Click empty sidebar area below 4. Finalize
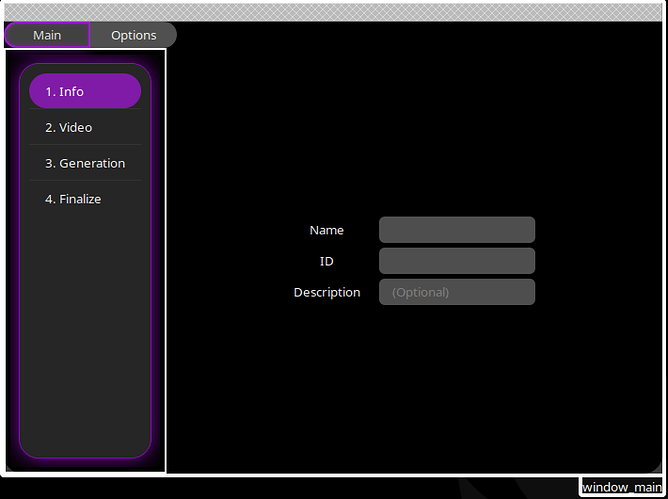 [85, 332]
